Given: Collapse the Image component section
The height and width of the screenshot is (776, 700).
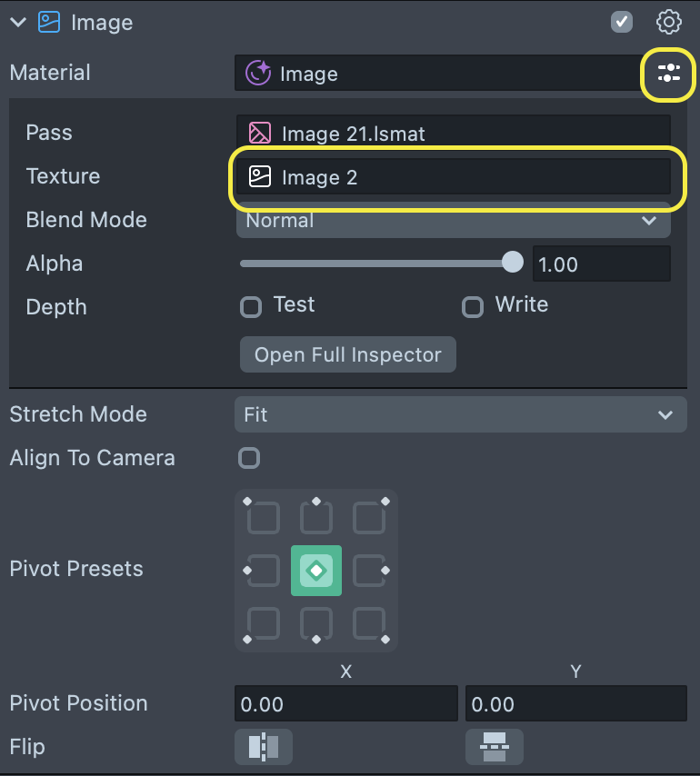Looking at the screenshot, I should coord(18,23).
